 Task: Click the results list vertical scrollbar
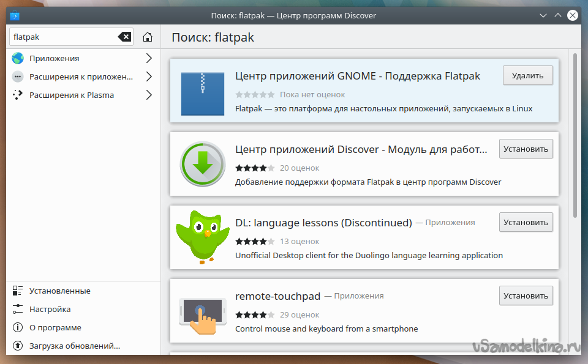click(575, 135)
